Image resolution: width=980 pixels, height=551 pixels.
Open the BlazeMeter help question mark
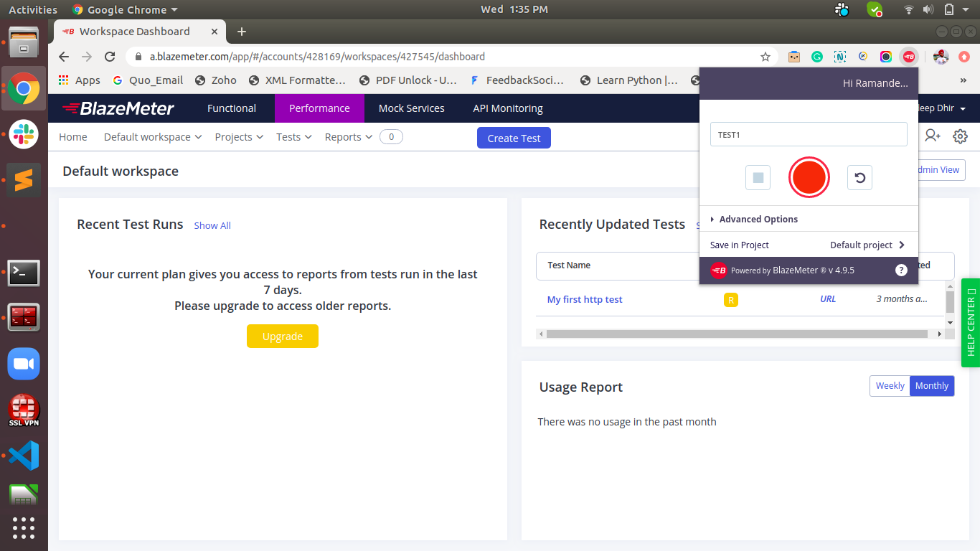(x=901, y=270)
